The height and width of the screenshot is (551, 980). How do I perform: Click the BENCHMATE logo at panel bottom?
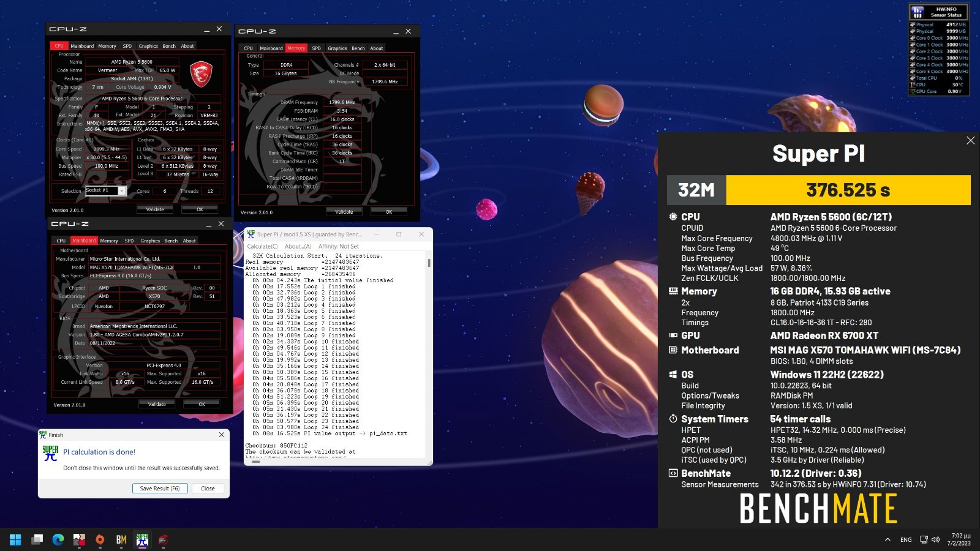(x=818, y=509)
